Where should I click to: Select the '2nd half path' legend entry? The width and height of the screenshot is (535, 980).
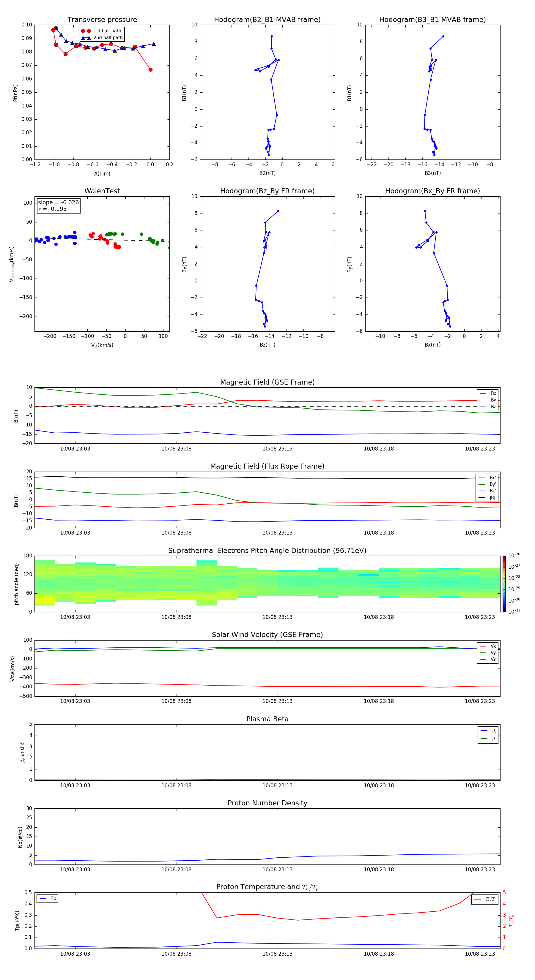102,38
